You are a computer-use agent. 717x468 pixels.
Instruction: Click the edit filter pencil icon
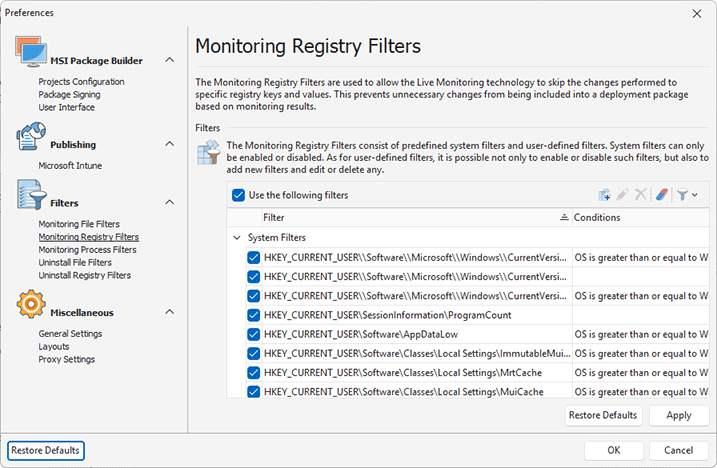(x=622, y=195)
